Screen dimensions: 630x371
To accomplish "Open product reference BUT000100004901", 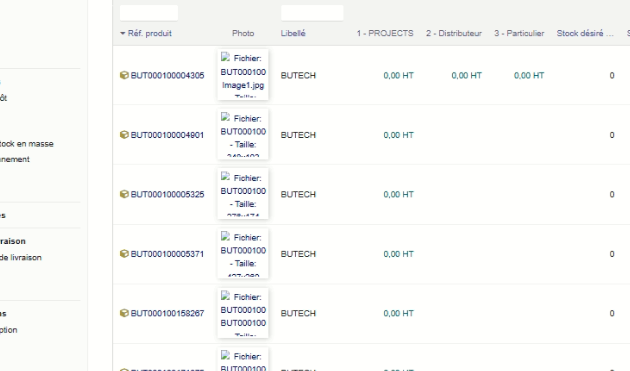I will pos(168,135).
